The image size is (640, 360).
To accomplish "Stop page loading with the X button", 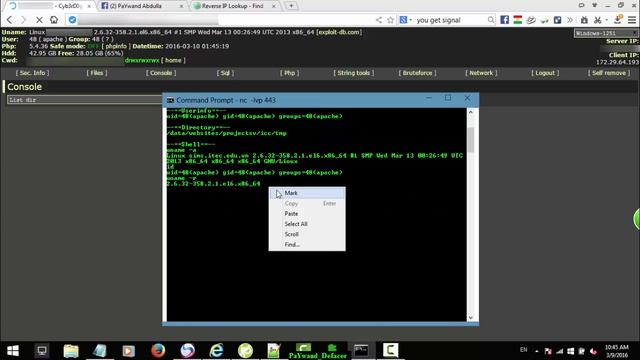I will coord(39,20).
